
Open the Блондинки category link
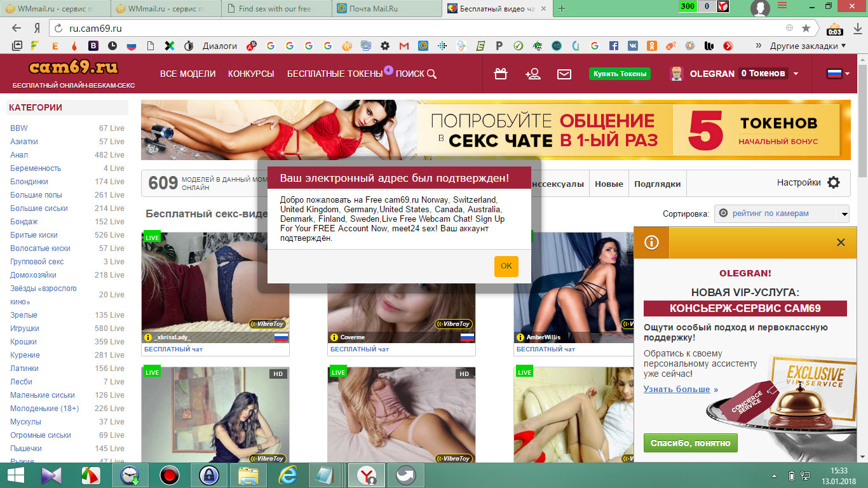pyautogui.click(x=29, y=181)
